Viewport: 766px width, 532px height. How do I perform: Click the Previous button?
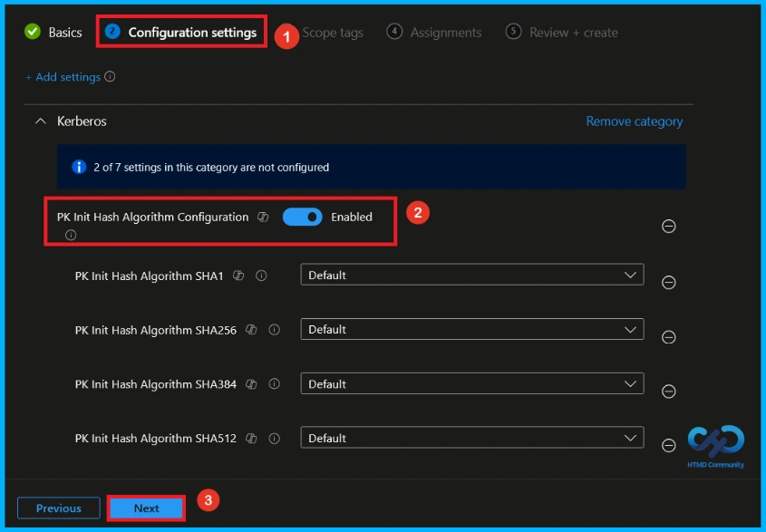coord(59,508)
